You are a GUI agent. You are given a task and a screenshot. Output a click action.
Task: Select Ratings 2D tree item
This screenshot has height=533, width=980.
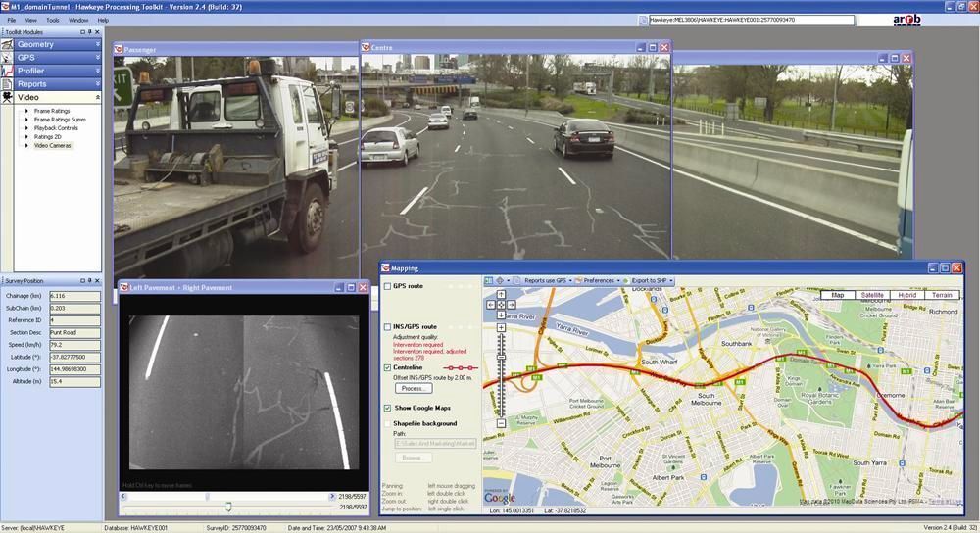click(47, 137)
